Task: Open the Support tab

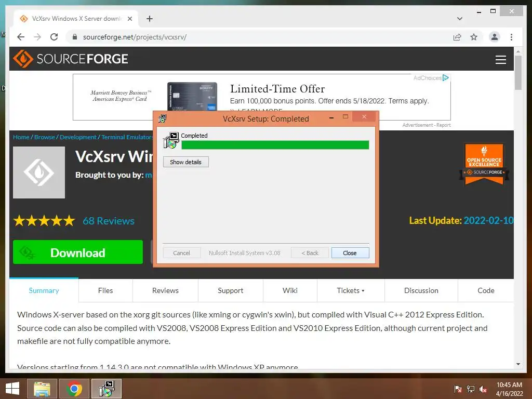Action: click(x=230, y=290)
